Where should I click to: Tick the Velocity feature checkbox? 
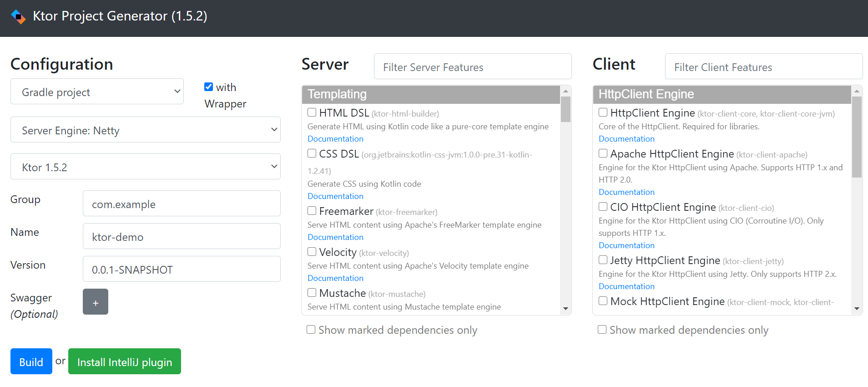coord(312,252)
